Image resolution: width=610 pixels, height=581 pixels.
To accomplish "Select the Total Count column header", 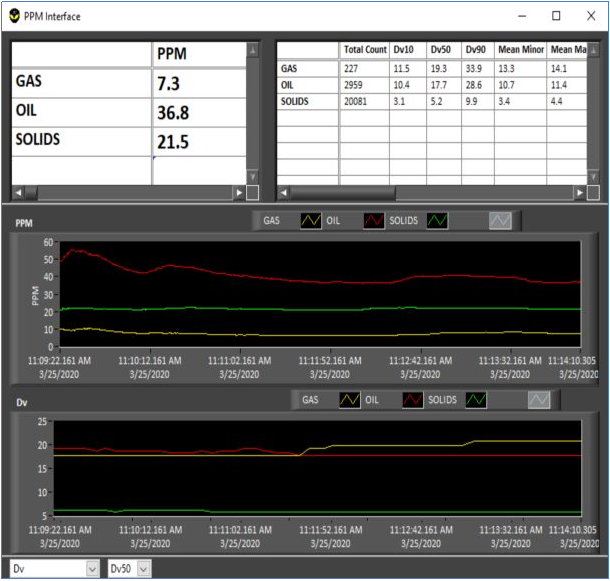I will pos(364,49).
